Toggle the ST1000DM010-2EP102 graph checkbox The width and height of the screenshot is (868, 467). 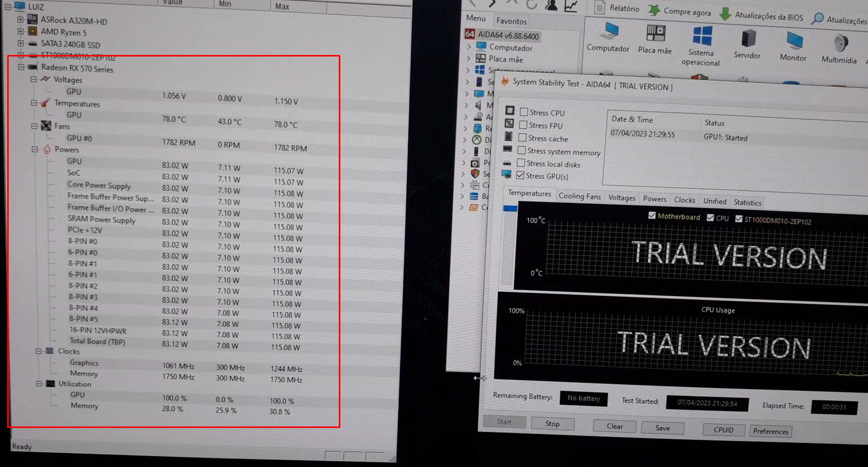pos(739,218)
